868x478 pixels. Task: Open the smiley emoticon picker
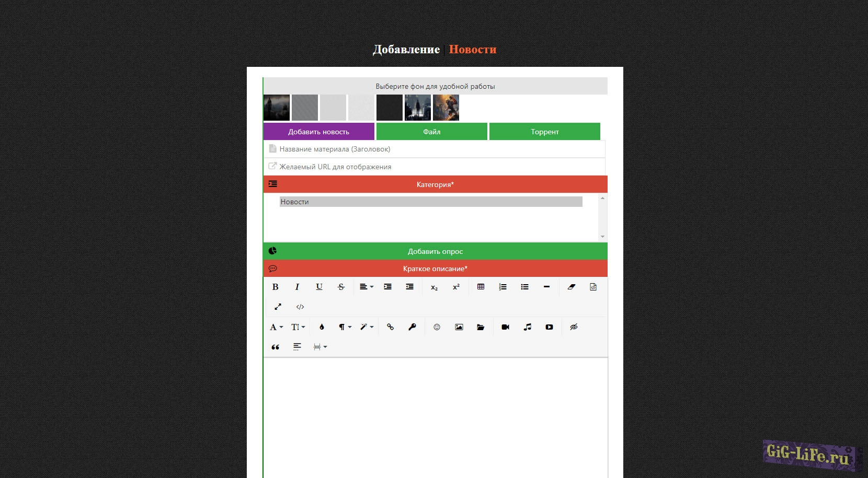(437, 327)
